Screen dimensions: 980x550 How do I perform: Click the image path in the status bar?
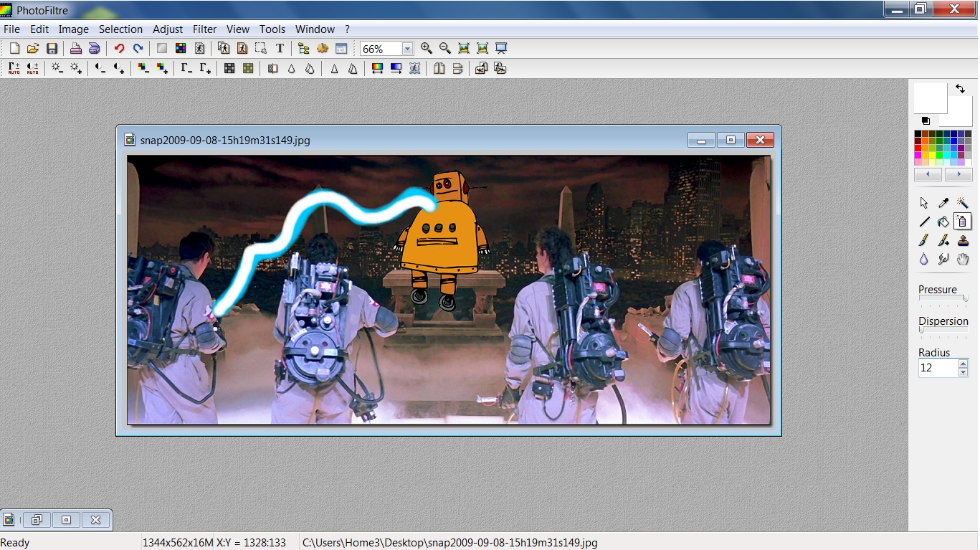tap(450, 543)
